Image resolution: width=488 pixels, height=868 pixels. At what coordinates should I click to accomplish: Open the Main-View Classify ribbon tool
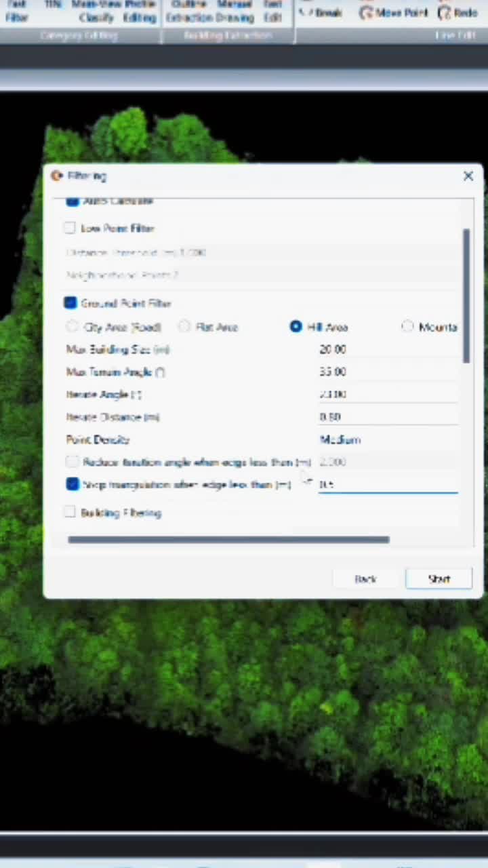click(x=96, y=11)
